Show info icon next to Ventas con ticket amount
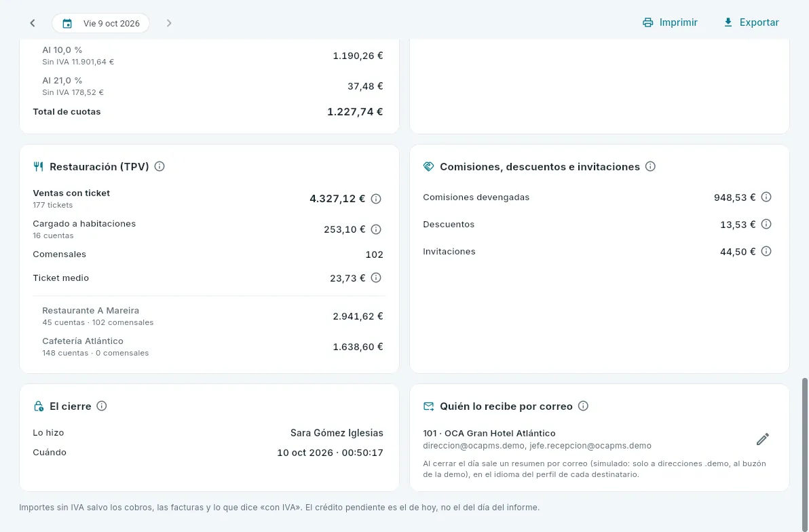The height and width of the screenshot is (532, 809). [x=376, y=199]
